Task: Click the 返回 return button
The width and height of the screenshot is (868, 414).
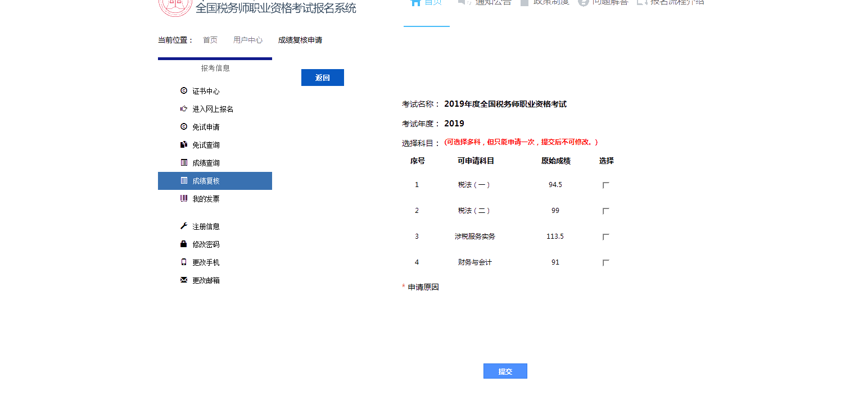Action: pyautogui.click(x=322, y=77)
